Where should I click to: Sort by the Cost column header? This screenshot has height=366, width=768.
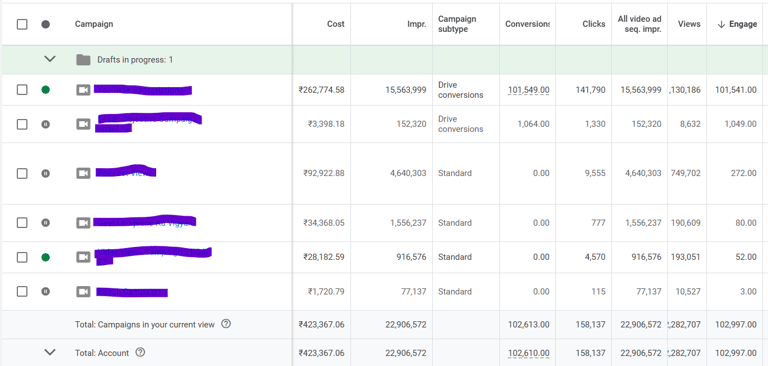point(336,24)
